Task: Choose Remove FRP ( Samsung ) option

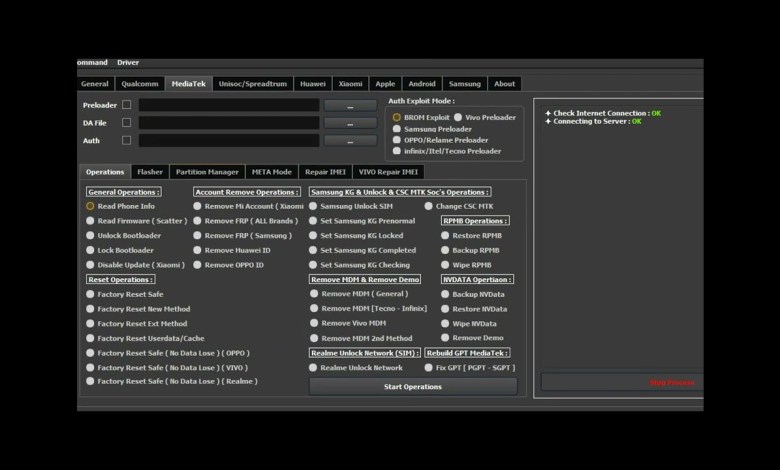Action: pos(199,235)
